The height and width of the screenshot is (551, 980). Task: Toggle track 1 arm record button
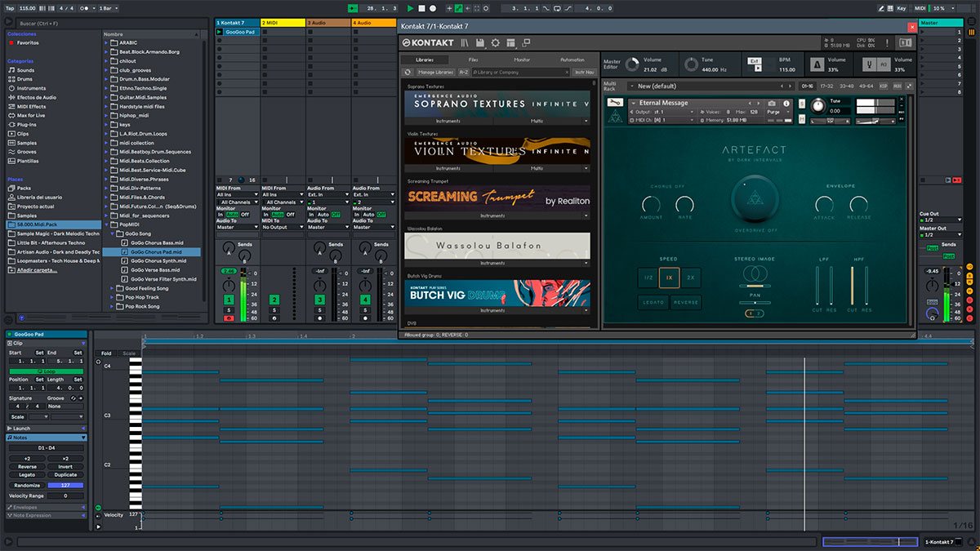click(229, 318)
